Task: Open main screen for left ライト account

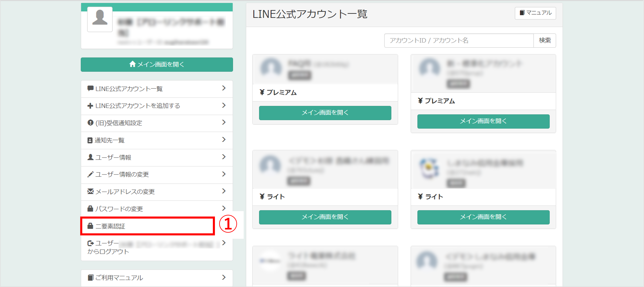Action: point(325,217)
